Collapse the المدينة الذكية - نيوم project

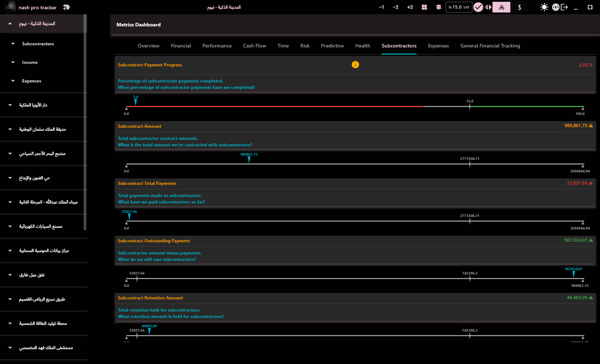tap(10, 24)
